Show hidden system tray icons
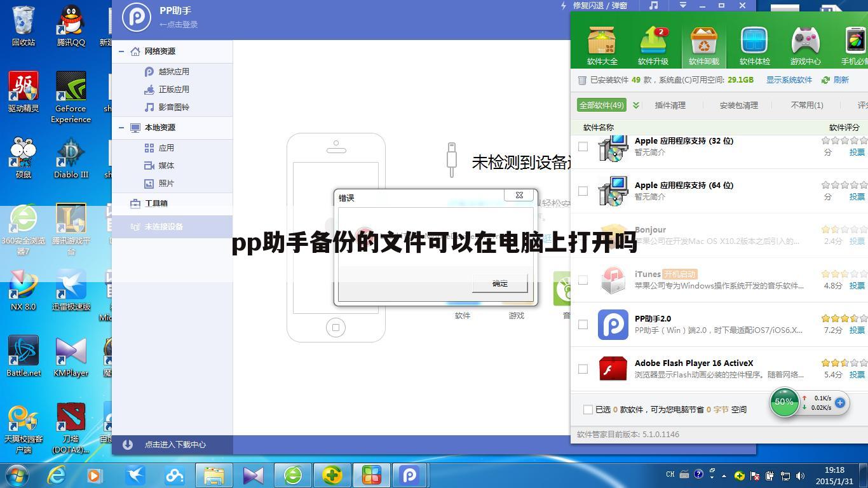The height and width of the screenshot is (488, 868). (724, 475)
